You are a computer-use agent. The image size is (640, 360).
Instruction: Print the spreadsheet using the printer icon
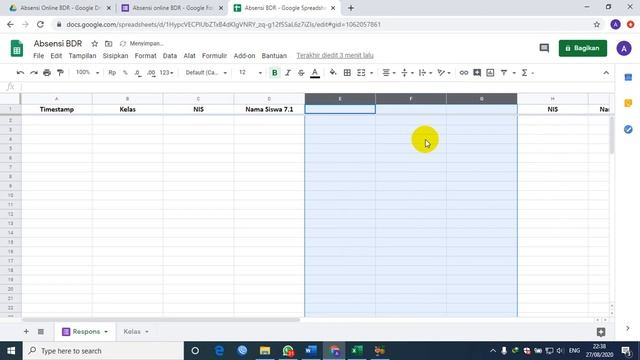(x=47, y=73)
